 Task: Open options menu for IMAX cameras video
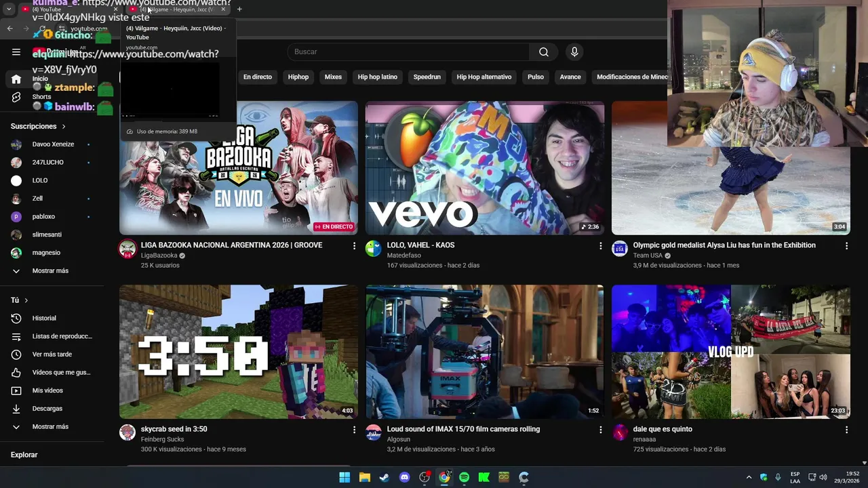pyautogui.click(x=600, y=429)
